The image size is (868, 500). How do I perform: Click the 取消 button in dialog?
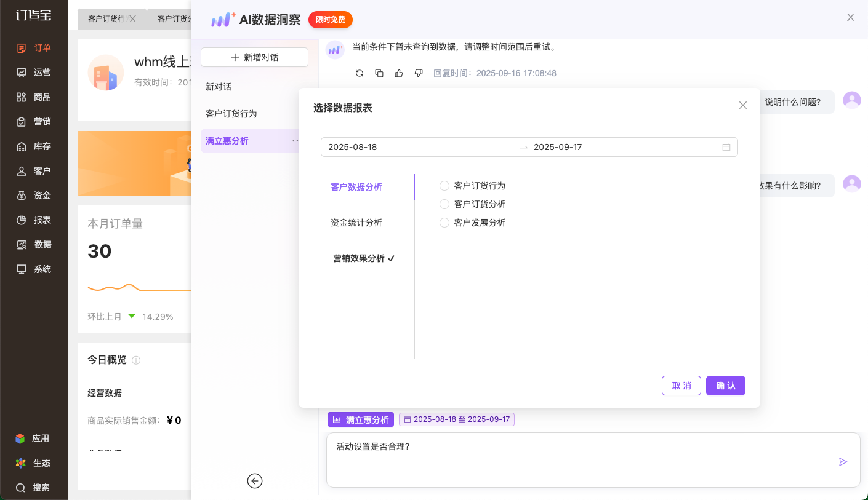tap(681, 386)
